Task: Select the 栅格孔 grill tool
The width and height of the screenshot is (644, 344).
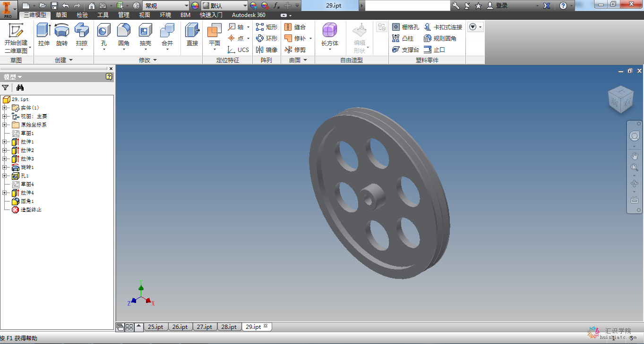Action: pos(405,27)
